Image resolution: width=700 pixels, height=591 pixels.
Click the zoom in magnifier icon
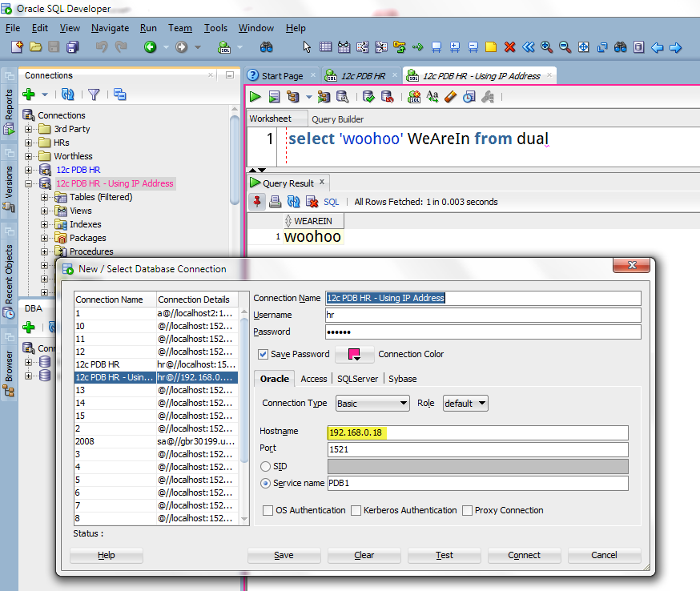coord(546,47)
